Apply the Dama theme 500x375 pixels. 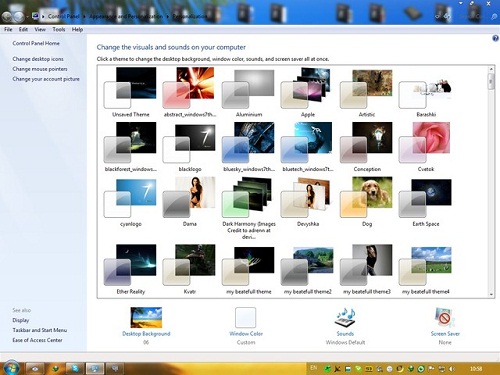coord(189,197)
